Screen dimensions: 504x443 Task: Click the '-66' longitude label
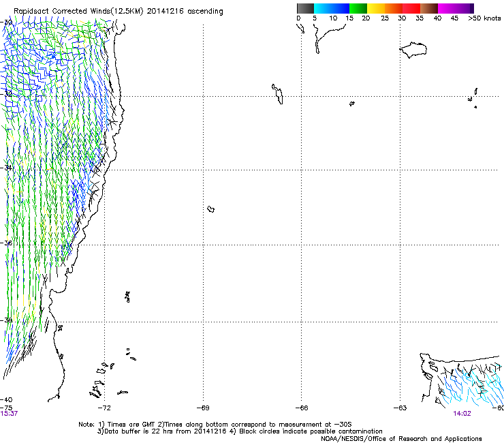pyautogui.click(x=302, y=408)
